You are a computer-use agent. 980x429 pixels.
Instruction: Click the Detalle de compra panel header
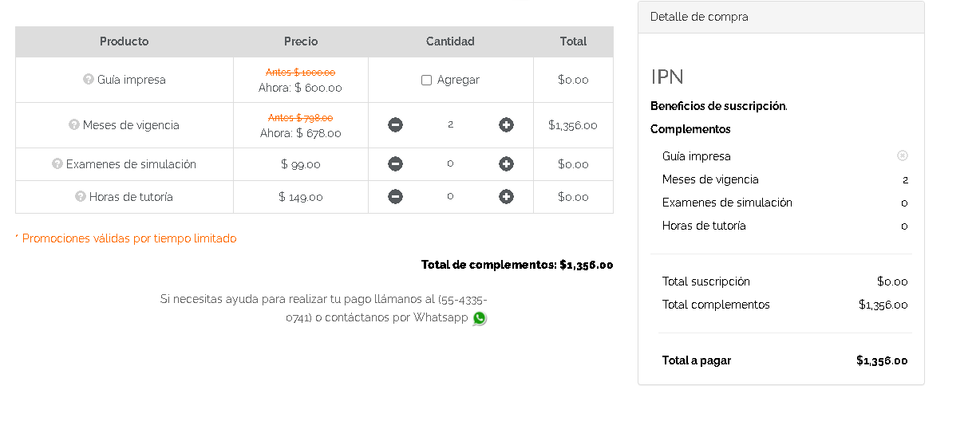[781, 17]
